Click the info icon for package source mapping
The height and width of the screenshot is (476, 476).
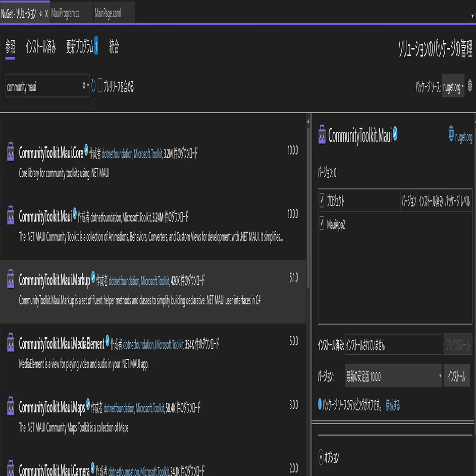pos(320,404)
